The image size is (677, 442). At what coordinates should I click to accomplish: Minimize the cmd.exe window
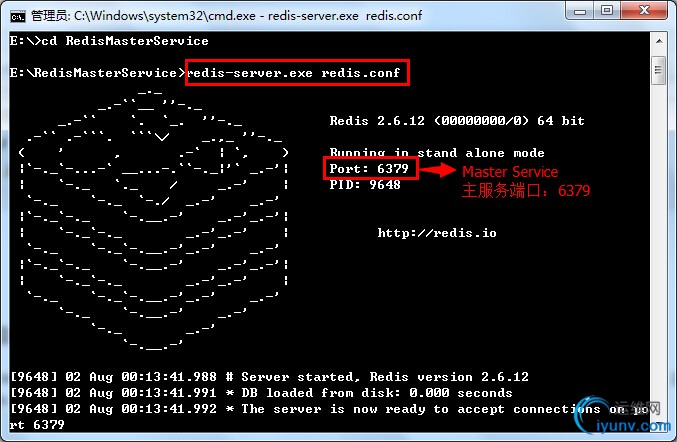pyautogui.click(x=580, y=11)
